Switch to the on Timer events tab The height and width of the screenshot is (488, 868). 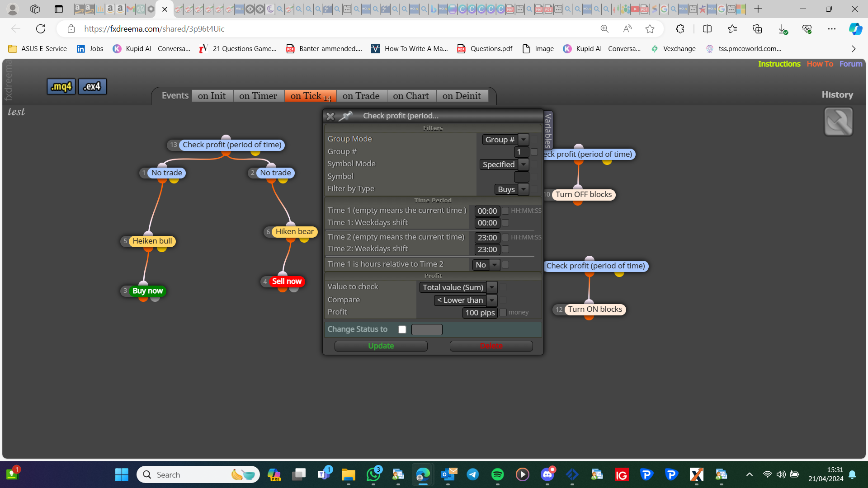(258, 96)
